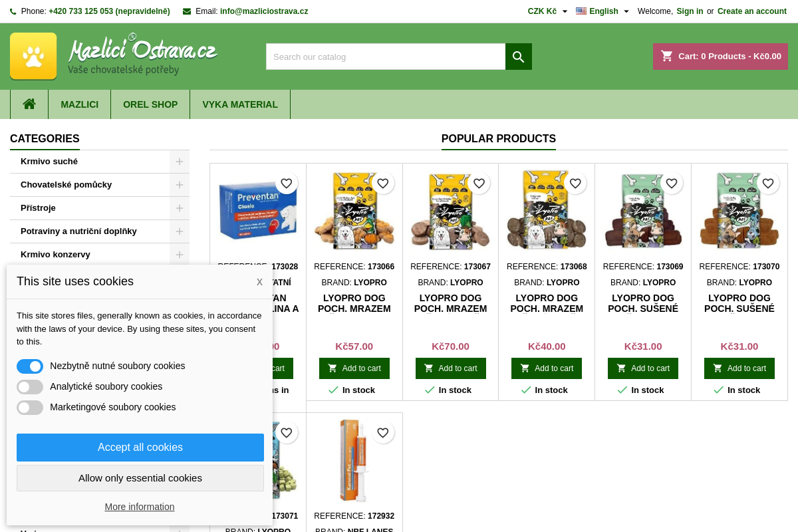Click the search magnifier button
This screenshot has width=798, height=532.
(519, 57)
